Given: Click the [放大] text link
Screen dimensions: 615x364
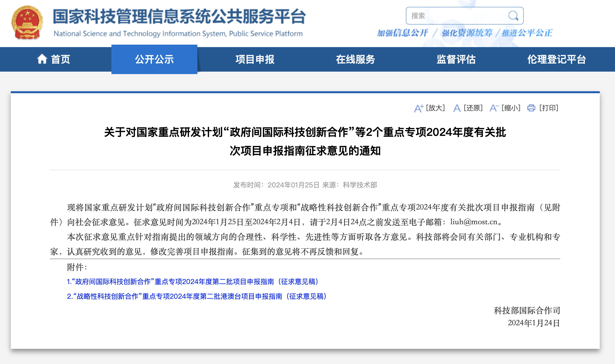Looking at the screenshot, I should pos(435,108).
